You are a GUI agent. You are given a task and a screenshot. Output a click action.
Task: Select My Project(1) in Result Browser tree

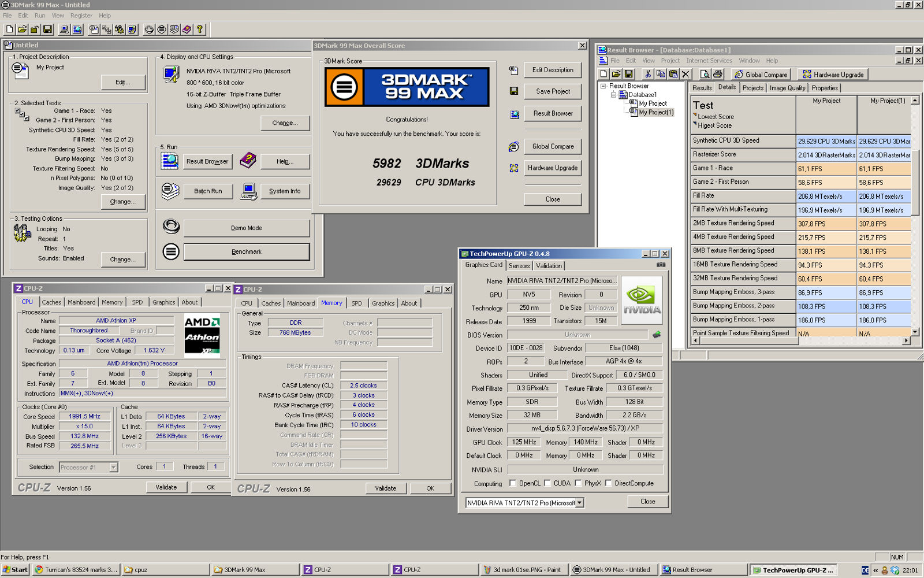pyautogui.click(x=656, y=112)
